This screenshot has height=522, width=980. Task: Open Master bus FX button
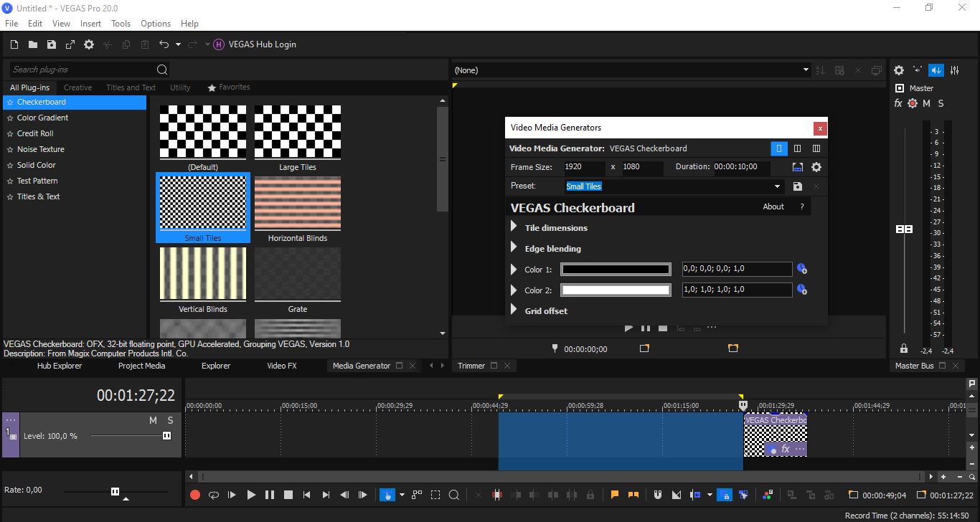pos(897,103)
